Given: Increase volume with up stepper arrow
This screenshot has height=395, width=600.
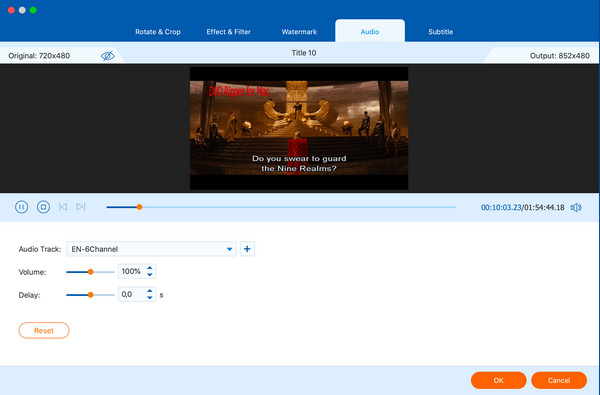Looking at the screenshot, I should [150, 268].
